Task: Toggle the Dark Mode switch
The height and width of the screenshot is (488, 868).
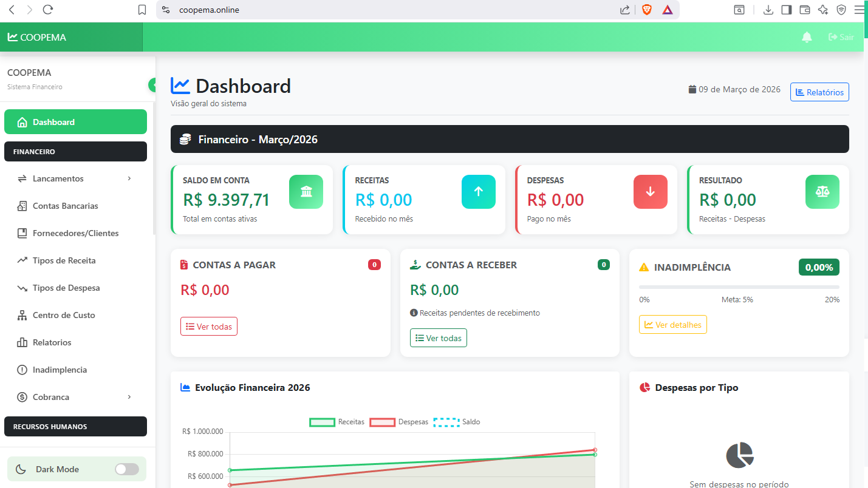Action: click(x=127, y=469)
